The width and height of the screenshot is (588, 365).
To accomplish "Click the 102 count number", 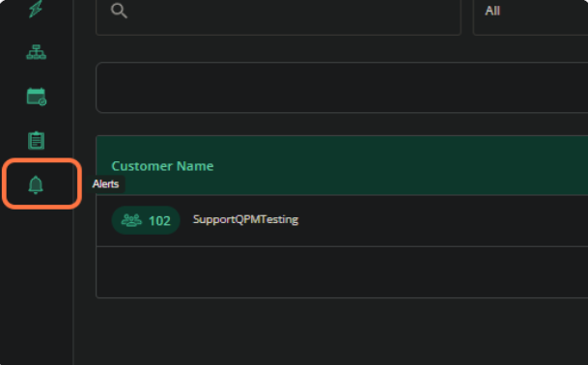I will coord(159,220).
